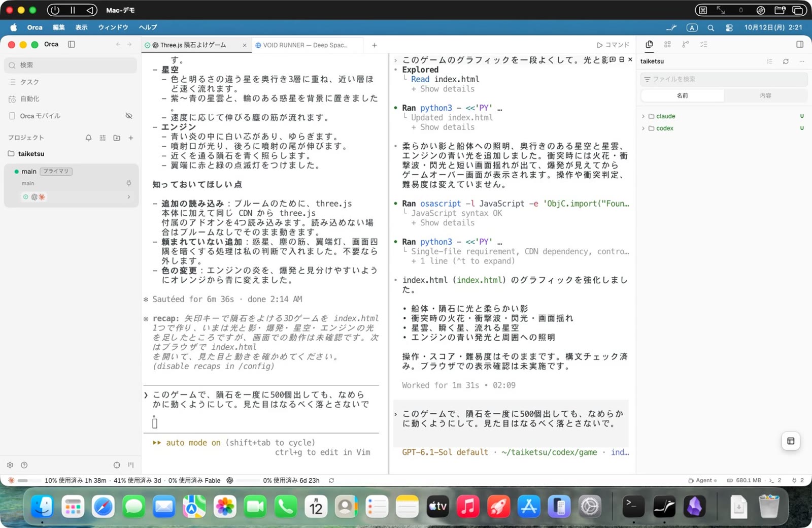Add a new project folder icon
The image size is (812, 528).
pos(117,138)
